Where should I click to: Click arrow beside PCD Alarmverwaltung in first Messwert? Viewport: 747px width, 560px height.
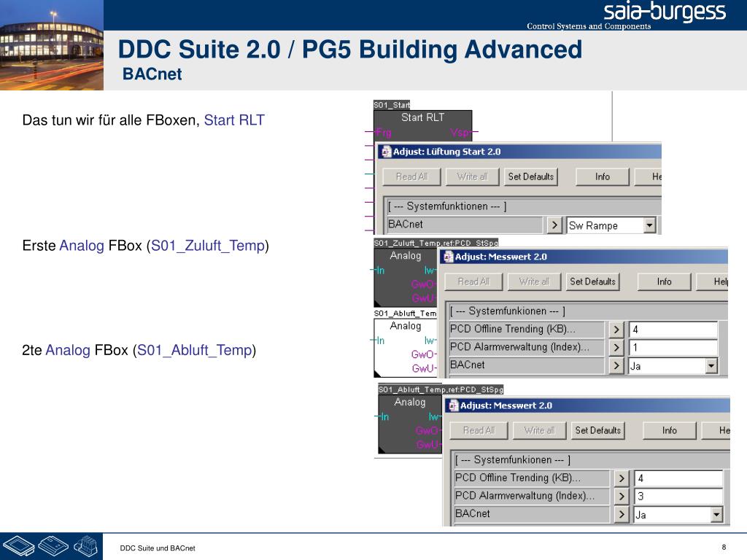pos(616,348)
